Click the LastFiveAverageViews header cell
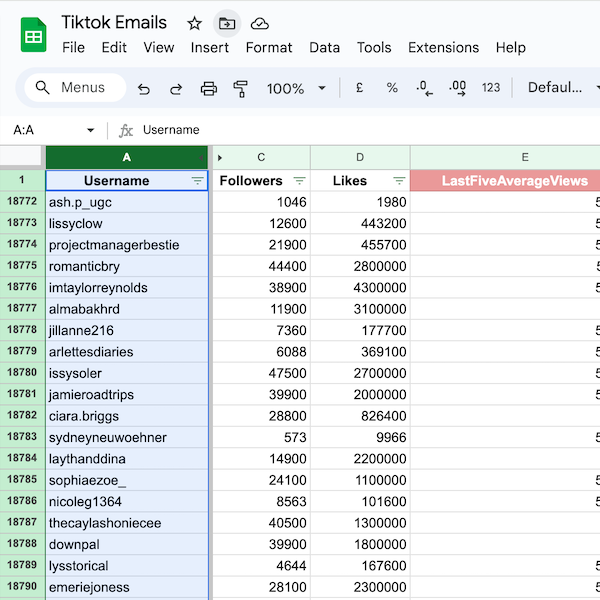Viewport: 600px width, 600px height. [505, 181]
